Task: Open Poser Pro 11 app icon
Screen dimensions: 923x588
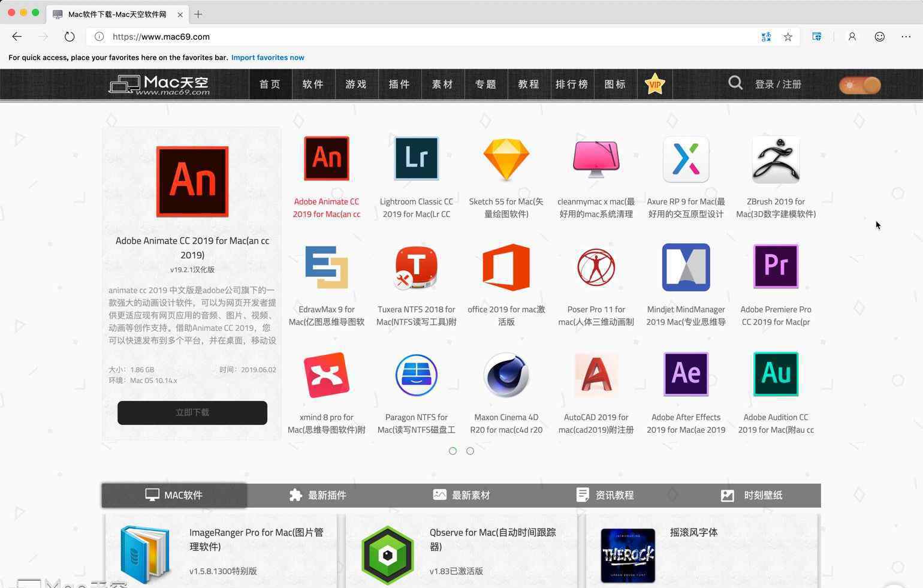Action: click(x=596, y=267)
